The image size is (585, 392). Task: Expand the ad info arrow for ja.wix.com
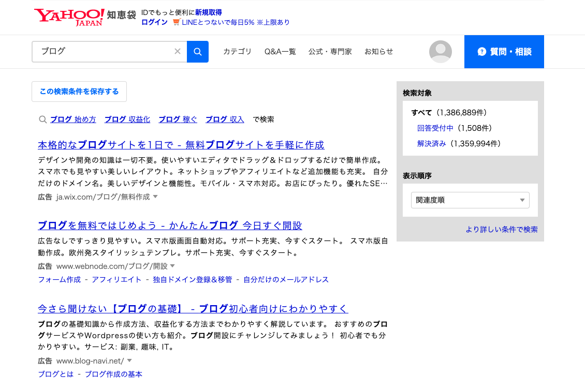pyautogui.click(x=155, y=197)
